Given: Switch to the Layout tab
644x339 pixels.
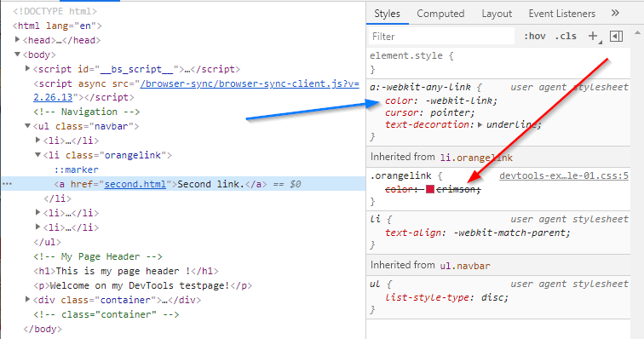Looking at the screenshot, I should [497, 14].
